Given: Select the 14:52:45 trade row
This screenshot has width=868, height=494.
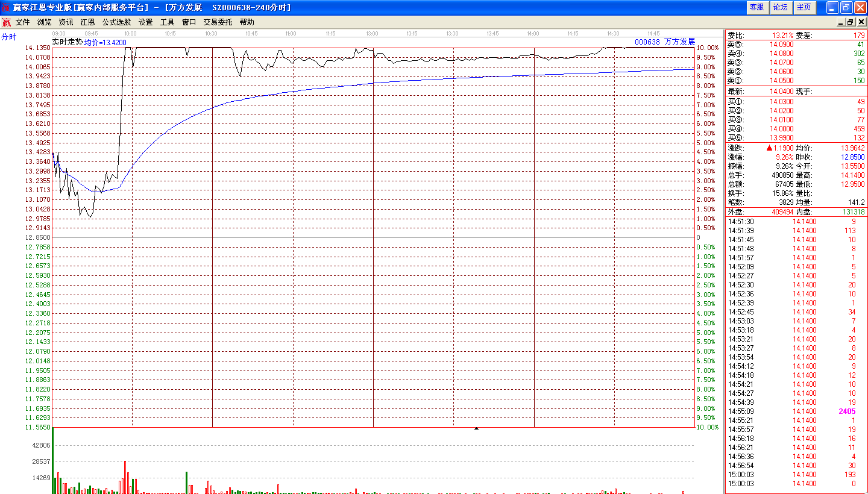Looking at the screenshot, I should coord(796,312).
